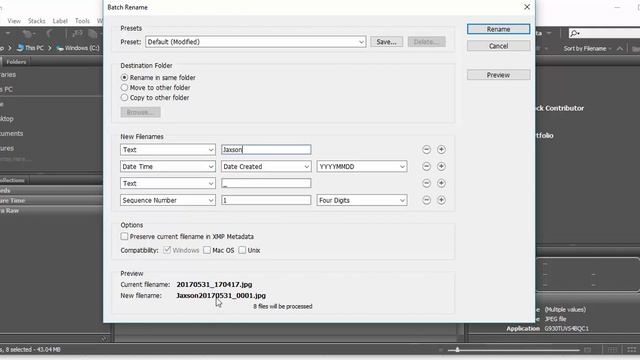Click the Rename button
640x360 pixels.
coord(498,29)
